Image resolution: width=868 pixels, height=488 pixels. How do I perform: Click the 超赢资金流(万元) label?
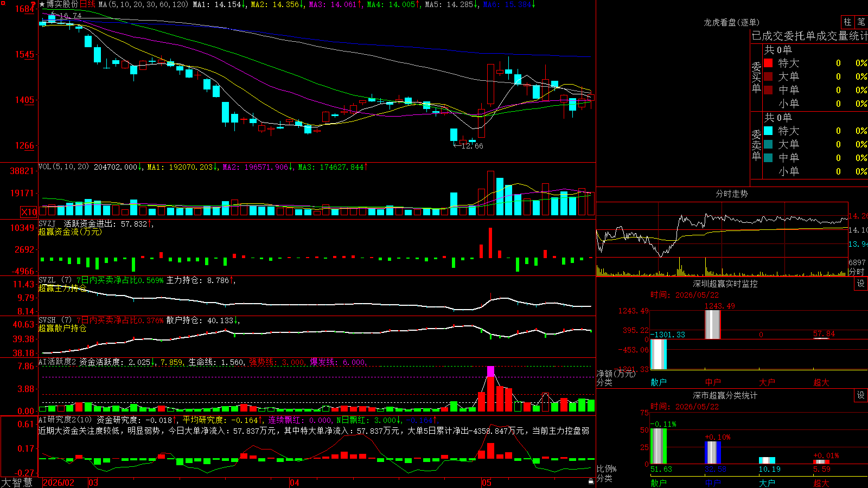click(70, 232)
